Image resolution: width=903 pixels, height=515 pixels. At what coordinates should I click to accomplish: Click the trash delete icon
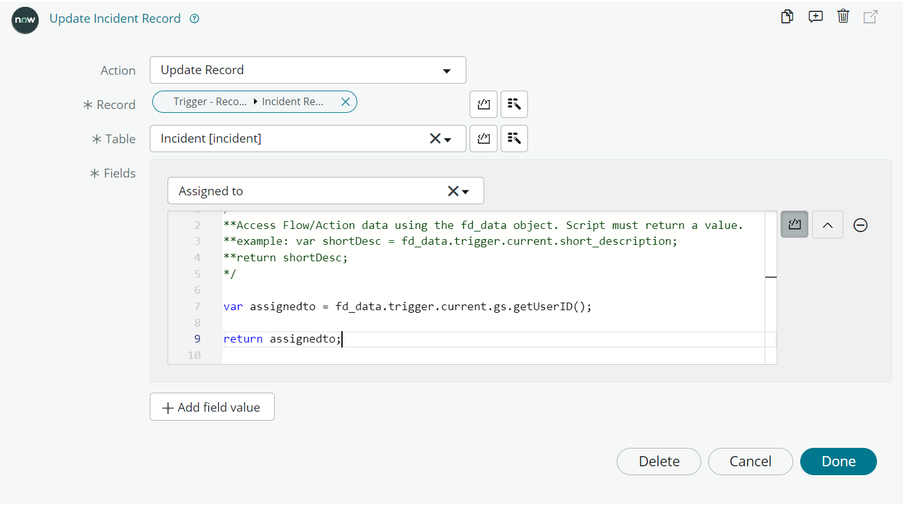[843, 16]
